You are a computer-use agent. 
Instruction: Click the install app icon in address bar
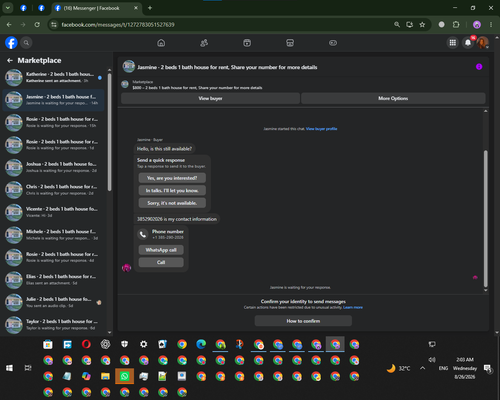click(409, 25)
